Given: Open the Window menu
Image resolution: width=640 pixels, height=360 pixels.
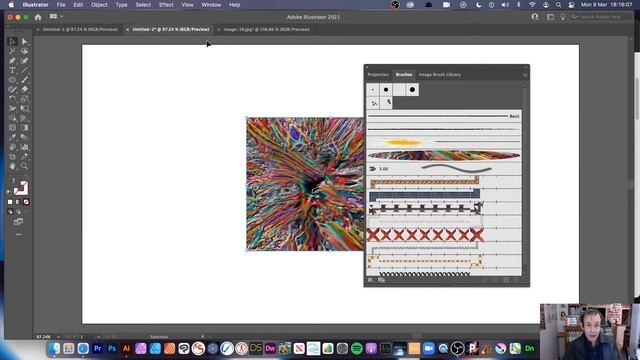Looking at the screenshot, I should pos(211,5).
